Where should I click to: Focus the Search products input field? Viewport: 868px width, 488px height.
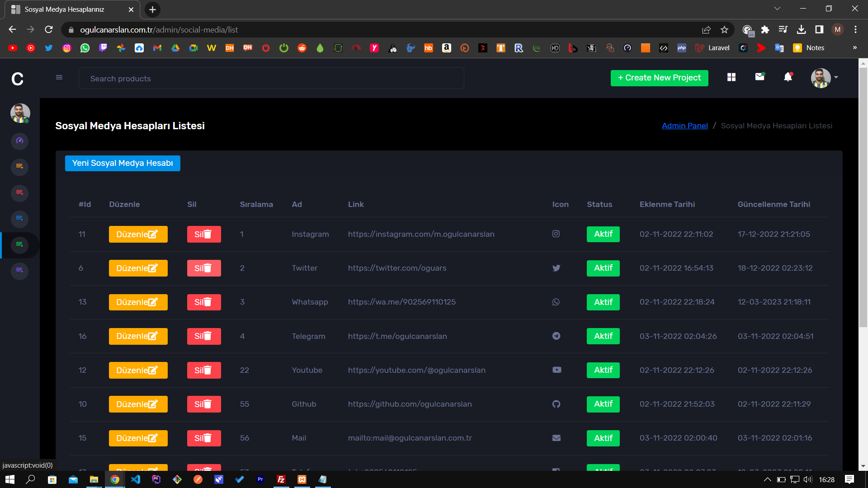(x=271, y=79)
